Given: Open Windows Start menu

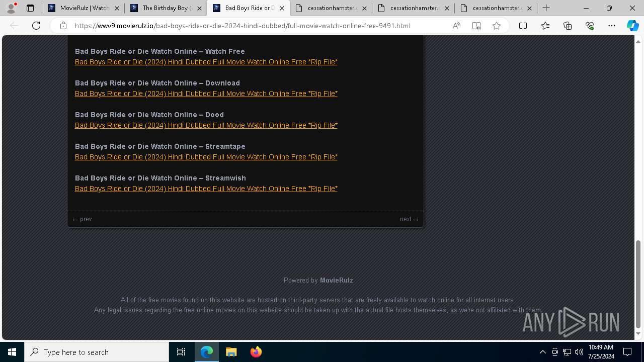Looking at the screenshot, I should pos(12,352).
